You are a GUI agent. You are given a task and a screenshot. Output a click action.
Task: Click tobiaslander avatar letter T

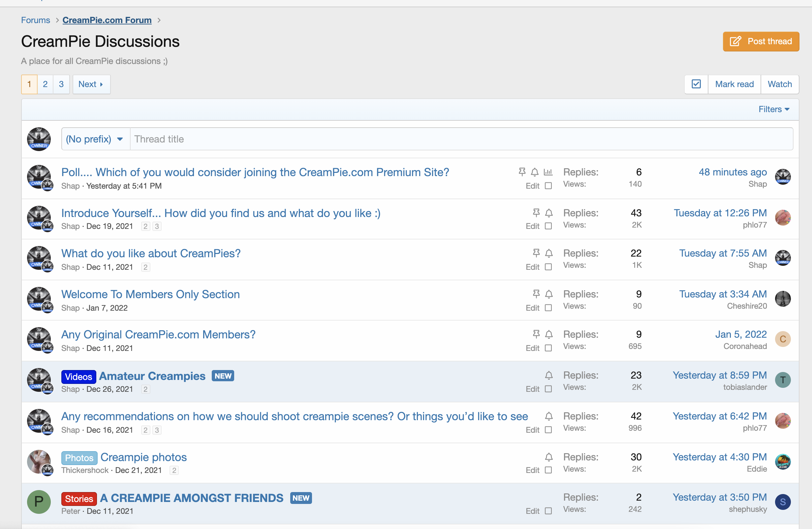tap(783, 380)
